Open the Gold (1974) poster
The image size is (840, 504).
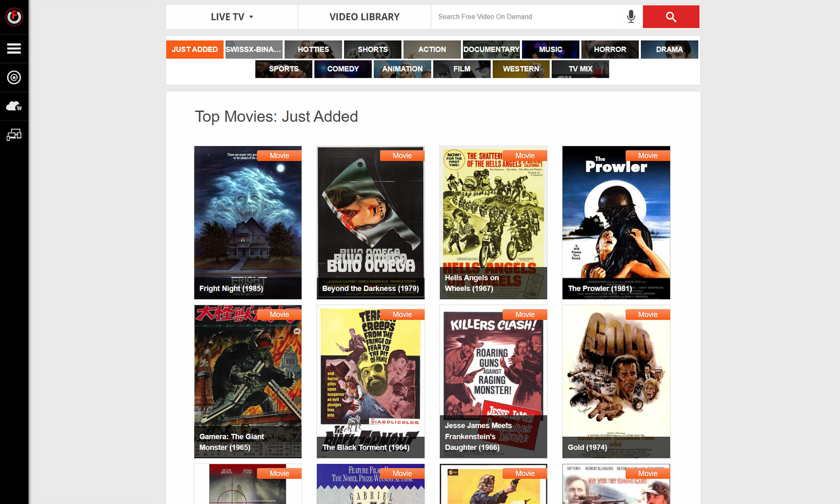coord(616,381)
